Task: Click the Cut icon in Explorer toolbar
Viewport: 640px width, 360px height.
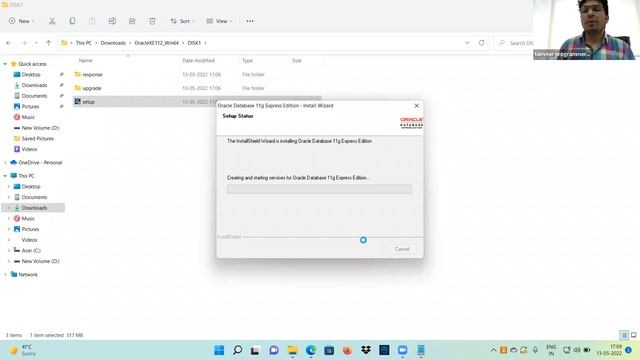Action: (52, 21)
